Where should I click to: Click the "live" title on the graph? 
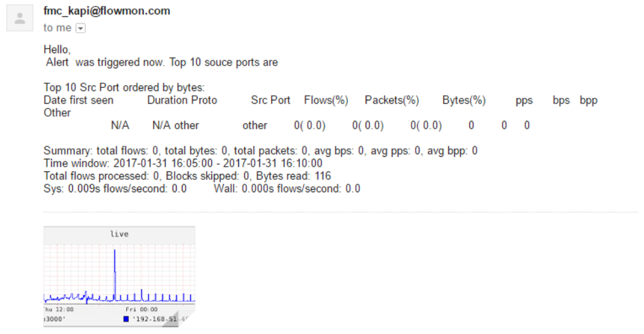click(x=119, y=234)
